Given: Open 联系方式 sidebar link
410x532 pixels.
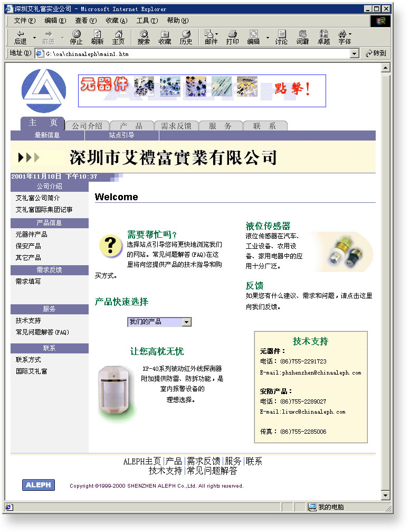Looking at the screenshot, I should pos(28,360).
